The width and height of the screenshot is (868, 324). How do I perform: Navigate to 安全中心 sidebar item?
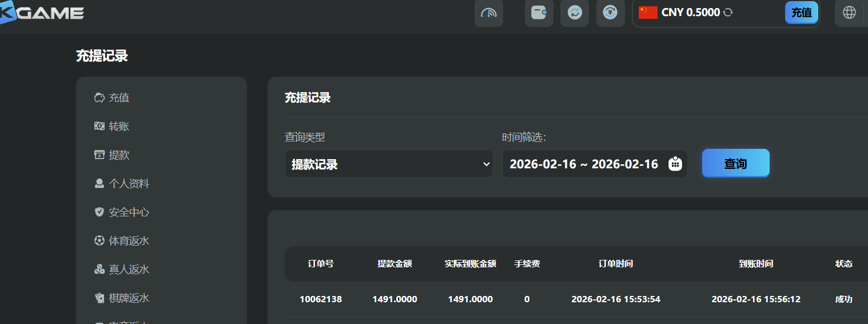(x=129, y=212)
